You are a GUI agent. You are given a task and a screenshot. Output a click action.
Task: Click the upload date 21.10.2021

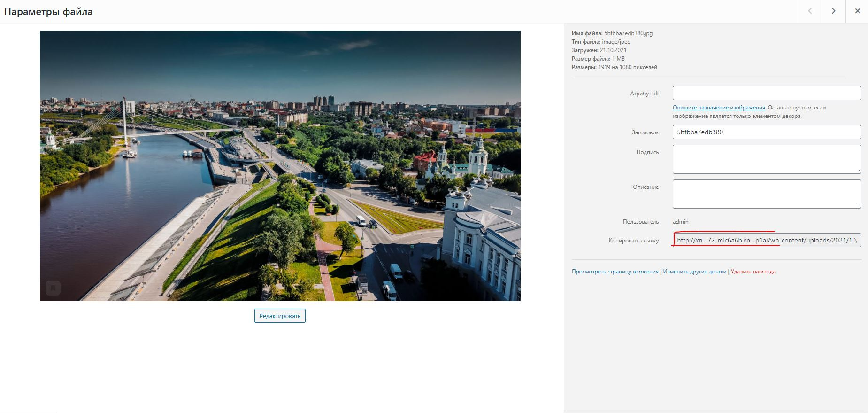tap(613, 50)
